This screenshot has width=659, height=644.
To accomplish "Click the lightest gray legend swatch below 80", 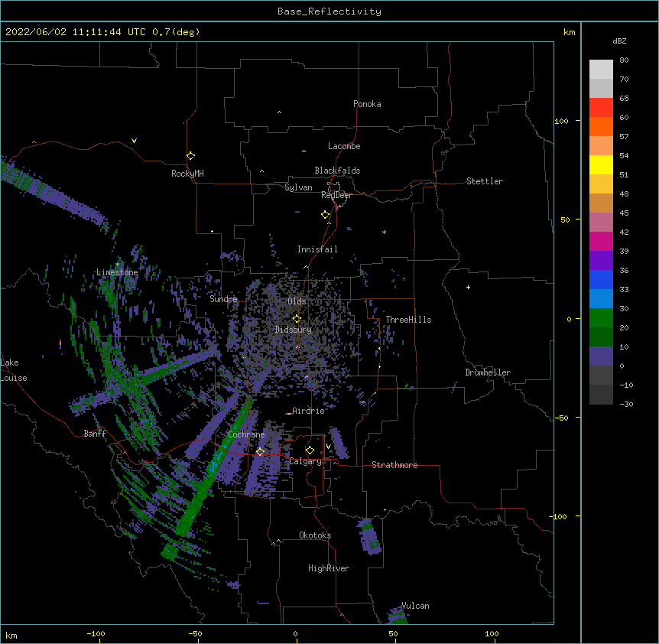I will coord(601,70).
